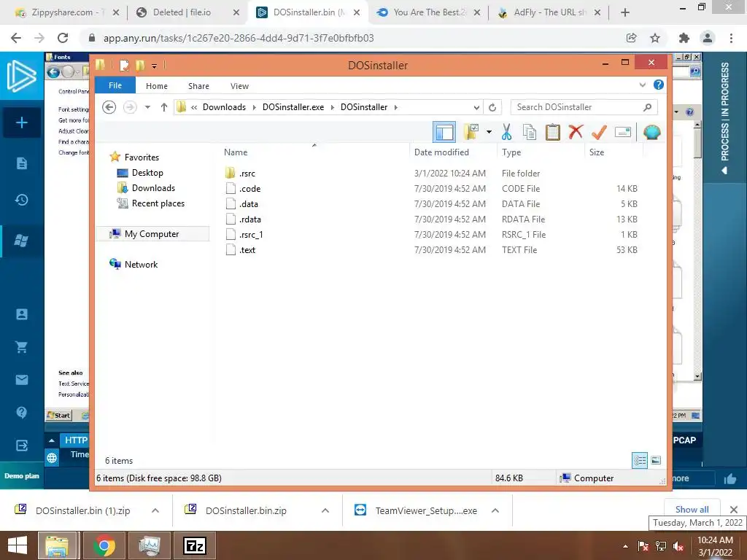Screen dimensions: 747x560
Task: Open a new browser tab
Action: (625, 13)
